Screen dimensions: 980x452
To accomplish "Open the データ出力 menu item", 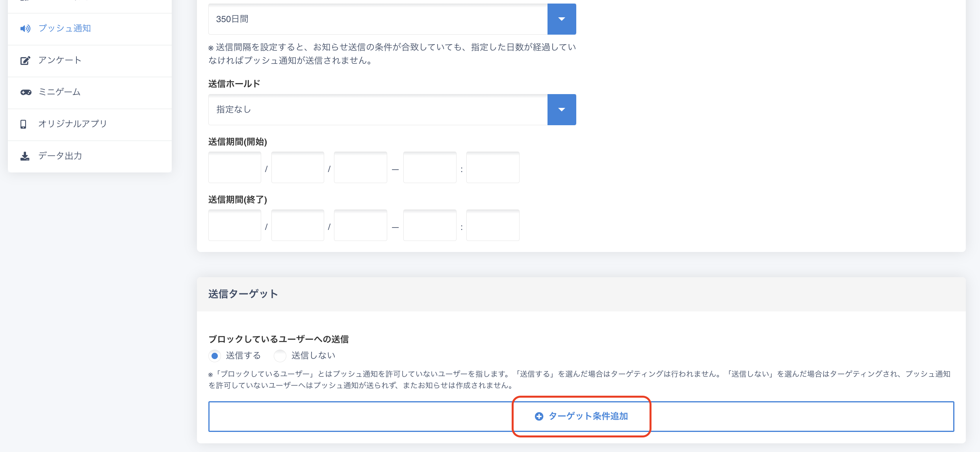I will [x=60, y=156].
